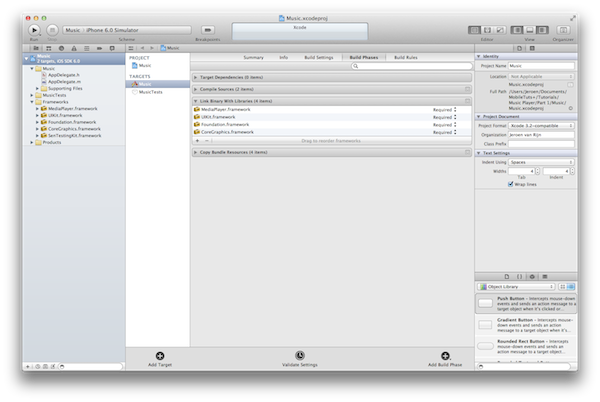The image size is (600, 402).
Task: Collapse the Frameworks folder
Action: click(32, 102)
